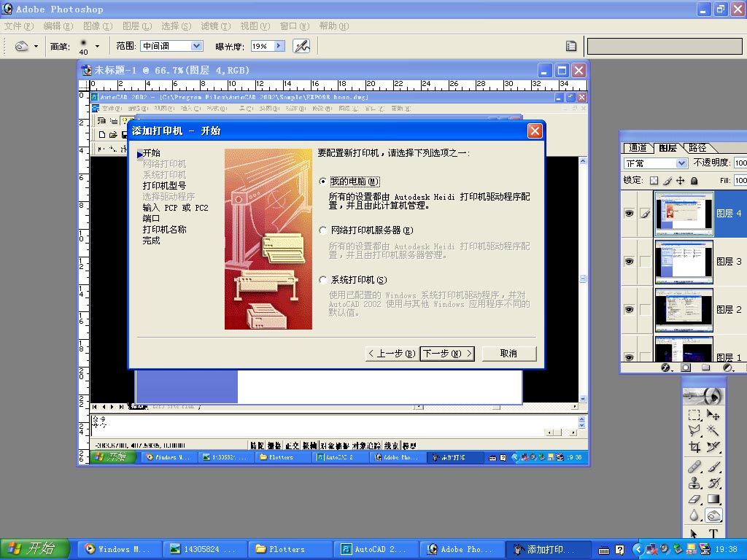Select the Gradient tool
Image resolution: width=747 pixels, height=560 pixels.
(713, 499)
